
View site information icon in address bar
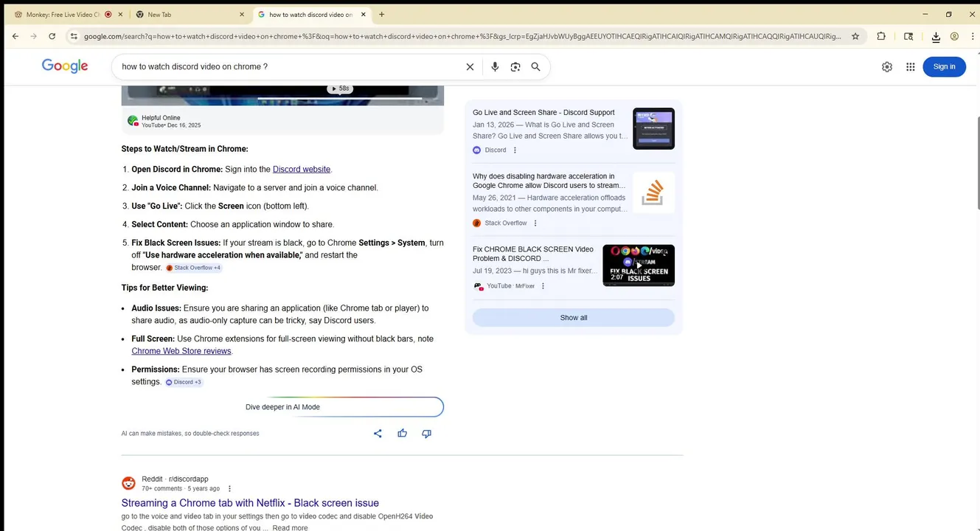(x=73, y=36)
